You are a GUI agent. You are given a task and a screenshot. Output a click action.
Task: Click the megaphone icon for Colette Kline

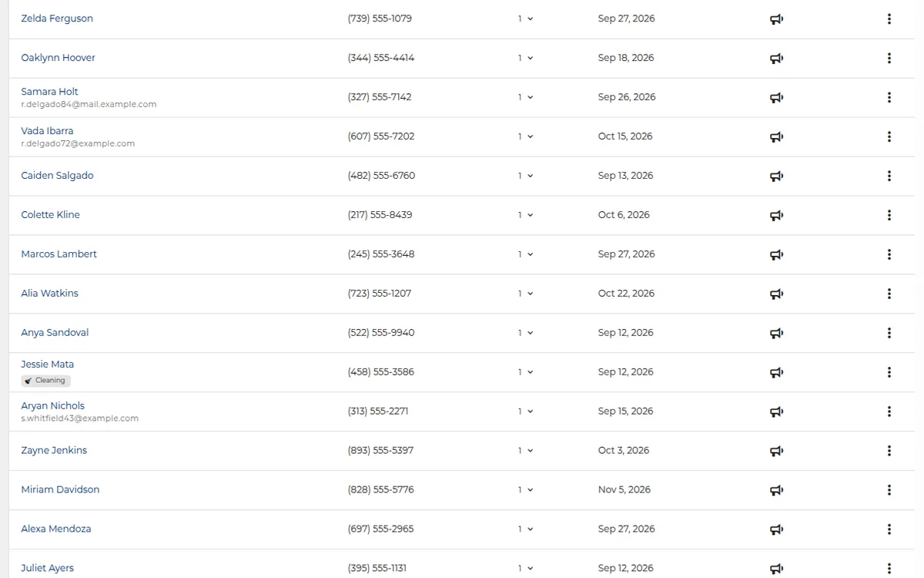776,216
